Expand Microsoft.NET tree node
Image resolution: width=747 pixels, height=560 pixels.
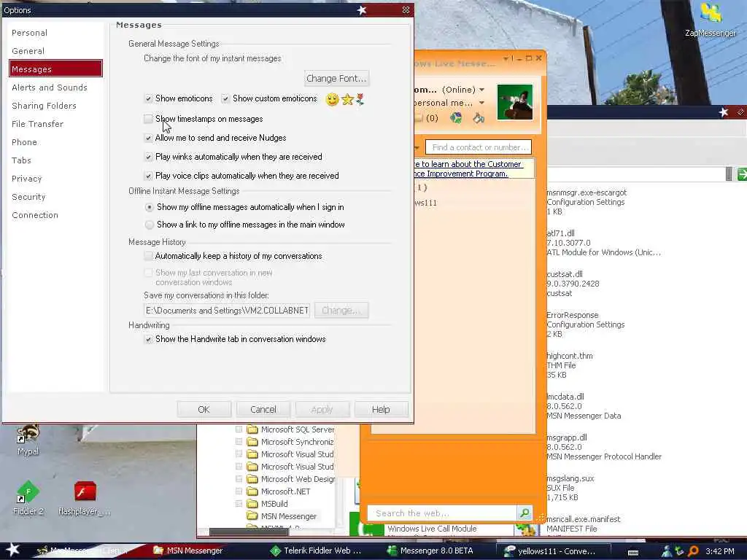(x=239, y=491)
